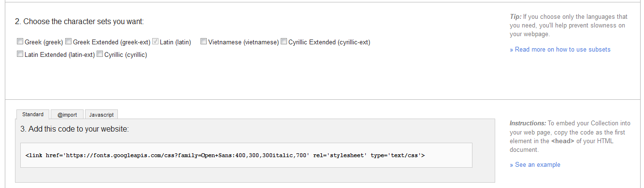The image size is (644, 188).
Task: Toggle Latin Extended (latin-ext) checkbox
Action: (x=20, y=54)
